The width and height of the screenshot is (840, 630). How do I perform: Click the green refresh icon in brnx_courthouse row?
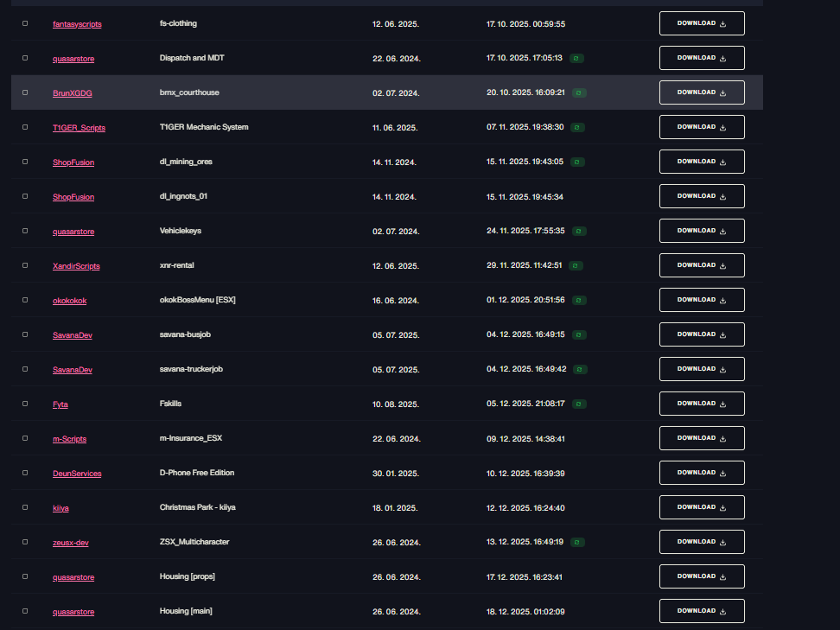[578, 93]
